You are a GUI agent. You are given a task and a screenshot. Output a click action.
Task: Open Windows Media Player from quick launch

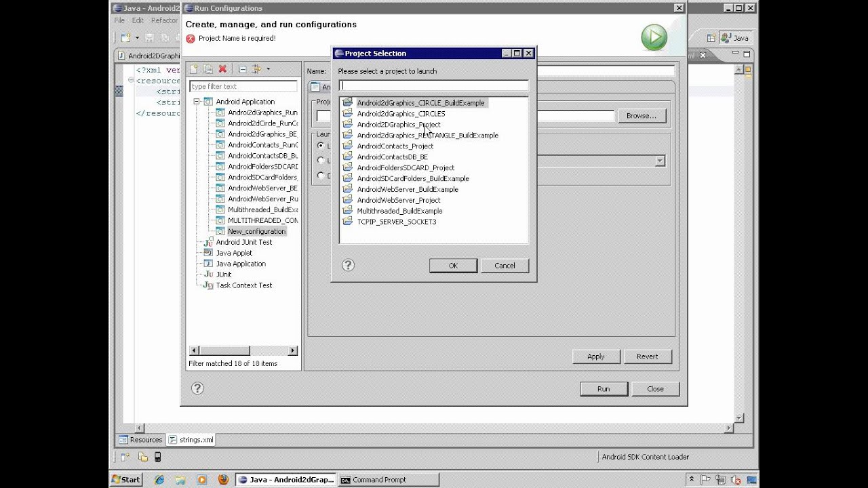pyautogui.click(x=201, y=479)
